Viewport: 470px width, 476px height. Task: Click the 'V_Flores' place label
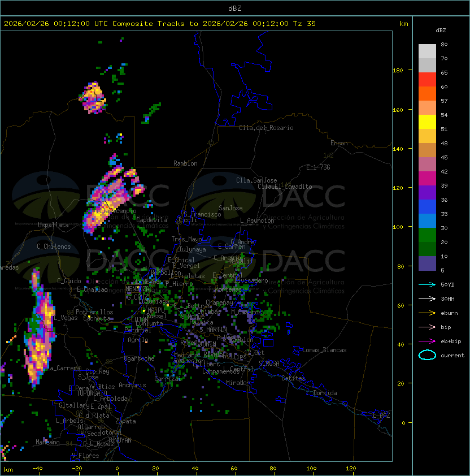85,456
